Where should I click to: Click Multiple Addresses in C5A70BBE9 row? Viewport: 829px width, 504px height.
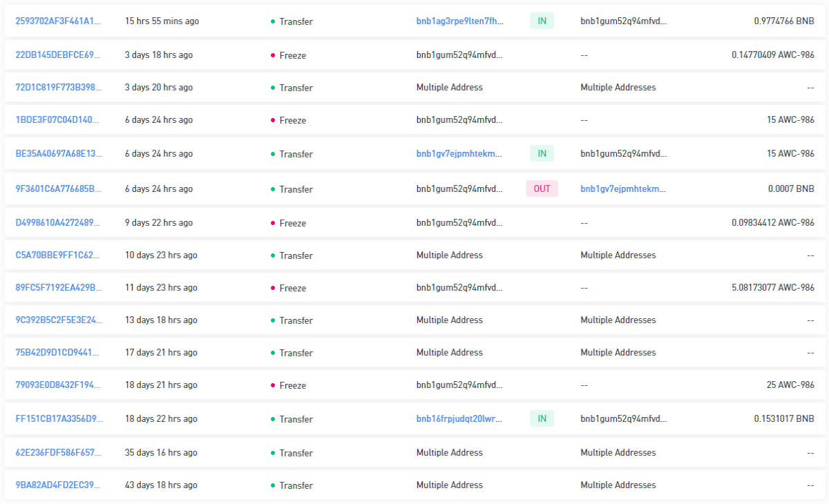618,255
